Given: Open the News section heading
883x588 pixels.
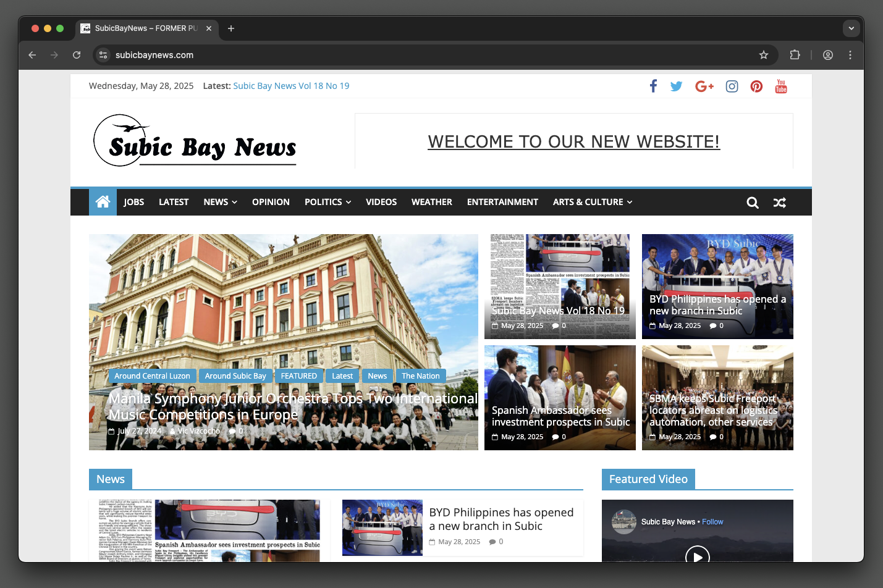Looking at the screenshot, I should click(x=111, y=479).
